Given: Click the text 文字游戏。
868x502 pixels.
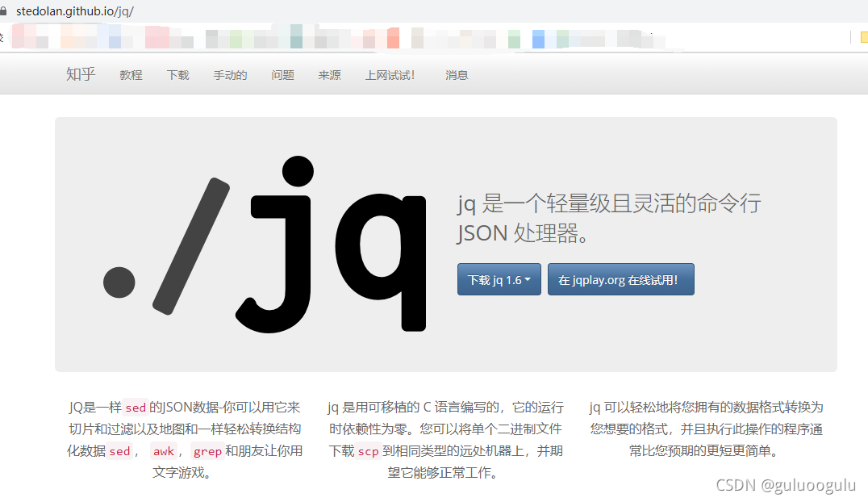Looking at the screenshot, I should 182,473.
